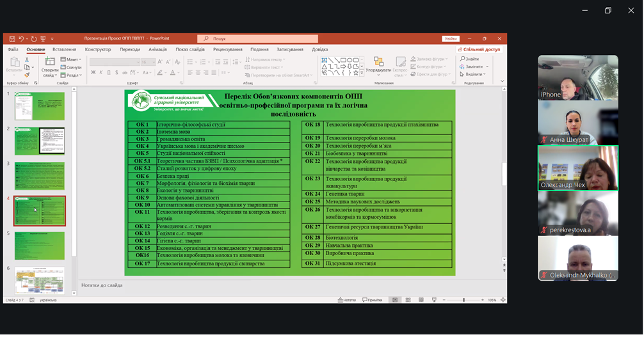
Task: Click the Save icon in quick access toolbar
Action: (12, 38)
